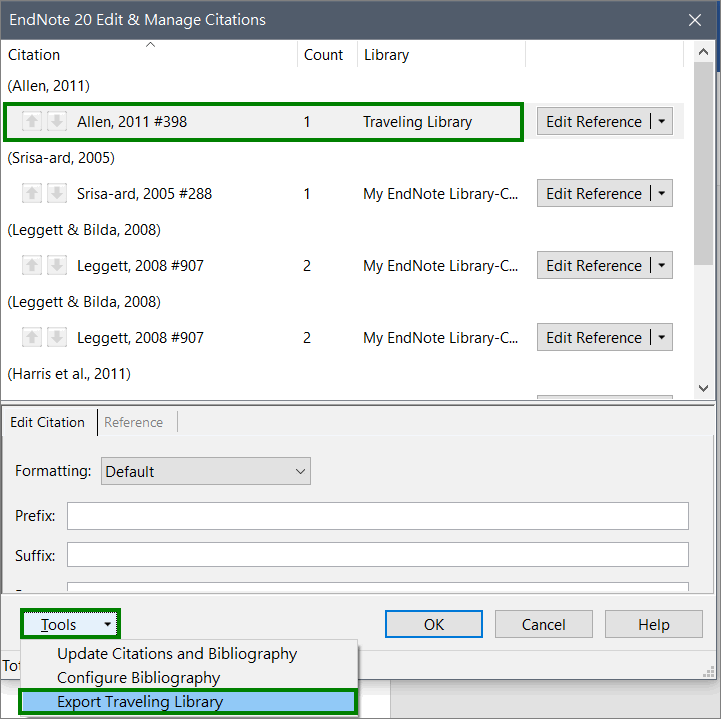Open Edit Reference dropdown arrow for Srisa-ard, 2005

pyautogui.click(x=662, y=193)
